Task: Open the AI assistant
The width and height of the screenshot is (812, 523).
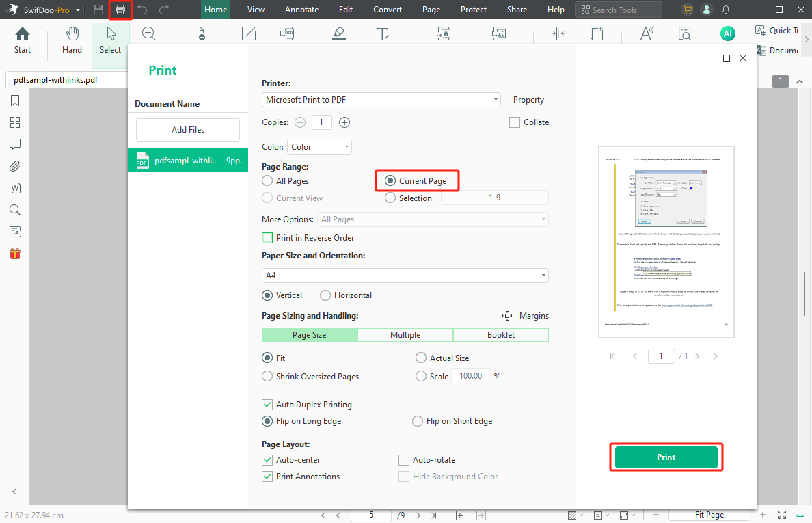Action: 727,33
